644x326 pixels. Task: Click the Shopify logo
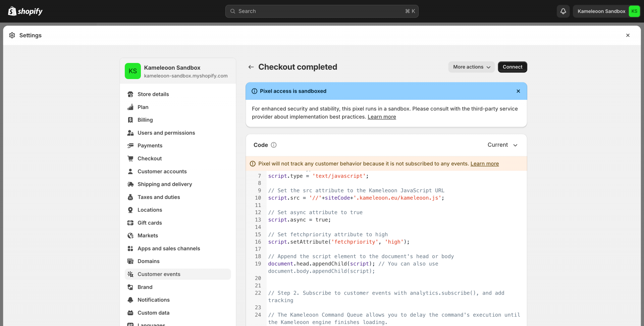click(25, 11)
